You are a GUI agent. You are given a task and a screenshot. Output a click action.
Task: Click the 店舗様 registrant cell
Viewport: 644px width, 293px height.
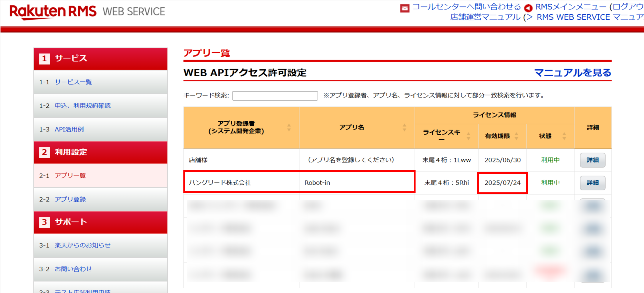pyautogui.click(x=241, y=160)
